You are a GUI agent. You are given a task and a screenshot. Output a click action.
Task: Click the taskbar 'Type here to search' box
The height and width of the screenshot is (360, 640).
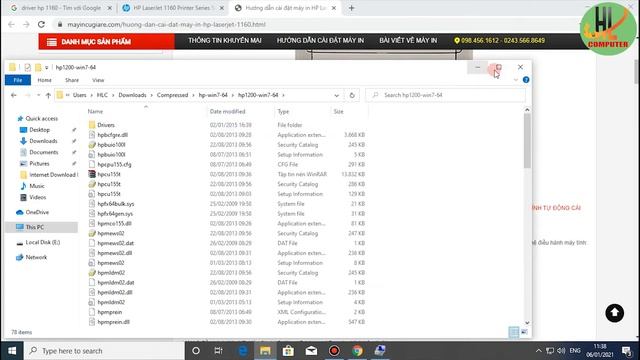point(104,351)
